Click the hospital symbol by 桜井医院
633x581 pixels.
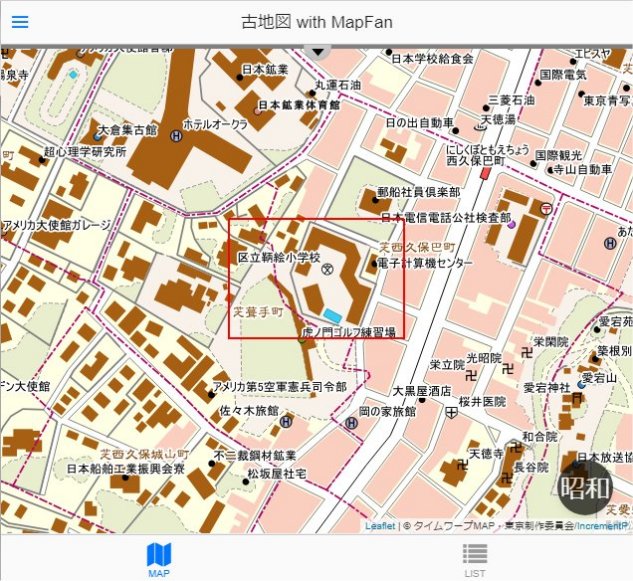point(451,413)
